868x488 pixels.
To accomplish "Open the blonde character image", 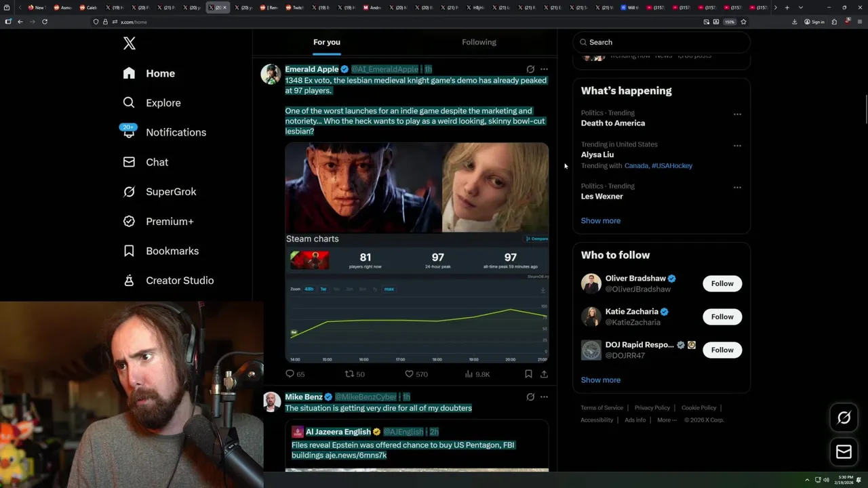I will [x=496, y=188].
